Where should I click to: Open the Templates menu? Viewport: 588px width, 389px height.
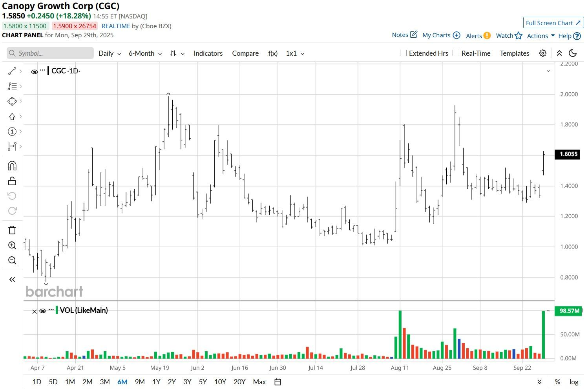[x=515, y=53]
